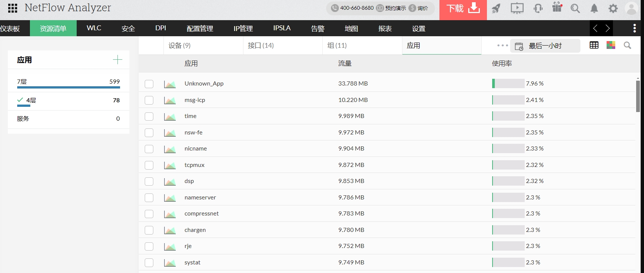644x273 pixels.
Task: Open traffic graph icon for nicname
Action: pos(170,149)
